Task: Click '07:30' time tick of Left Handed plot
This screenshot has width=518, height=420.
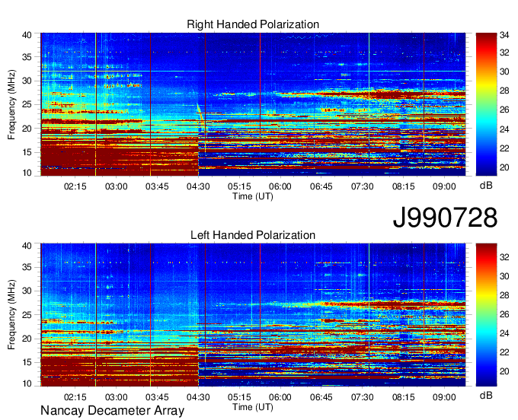Action: [x=363, y=397]
